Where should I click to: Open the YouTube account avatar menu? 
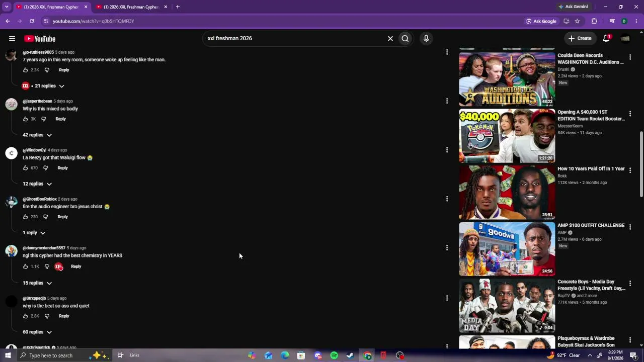[625, 38]
